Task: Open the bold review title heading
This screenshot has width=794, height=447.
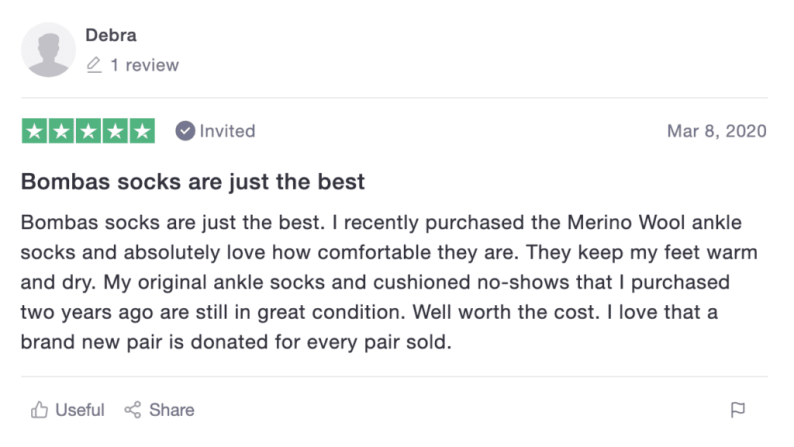Action: (193, 183)
